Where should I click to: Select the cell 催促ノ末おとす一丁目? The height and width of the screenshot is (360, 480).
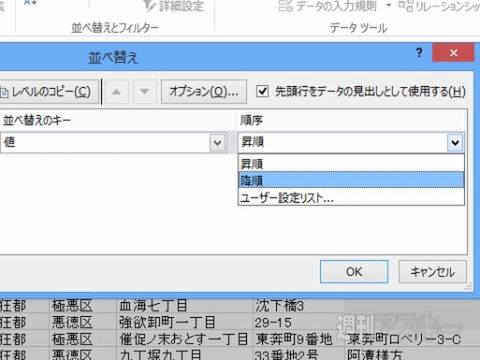(x=184, y=339)
